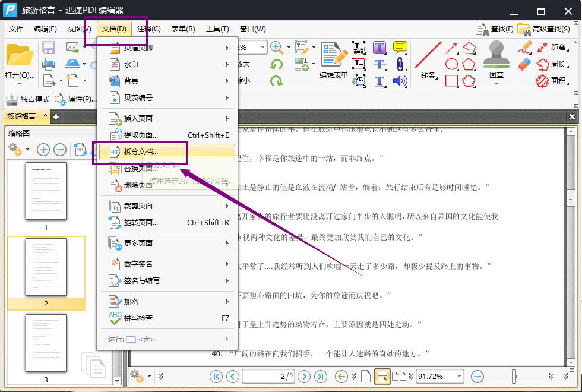Select the 线条 line tool

[x=428, y=61]
